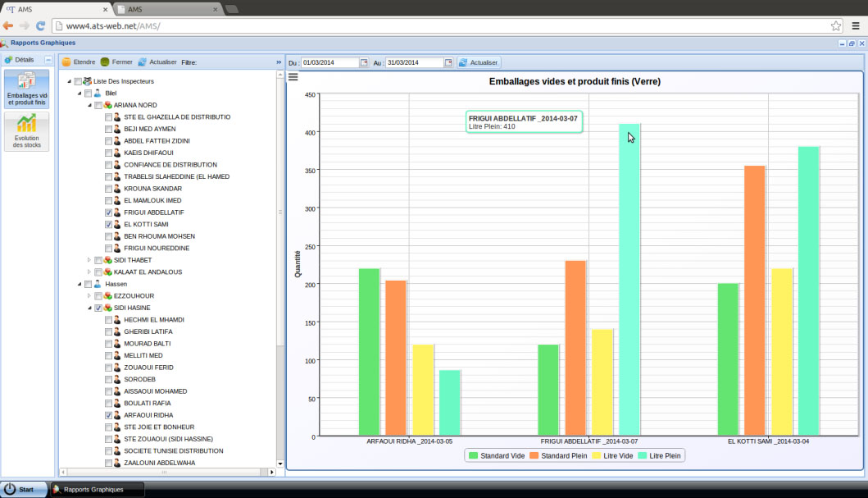
Task: Open the Rapports Graphiques taskbar item
Action: tap(97, 490)
